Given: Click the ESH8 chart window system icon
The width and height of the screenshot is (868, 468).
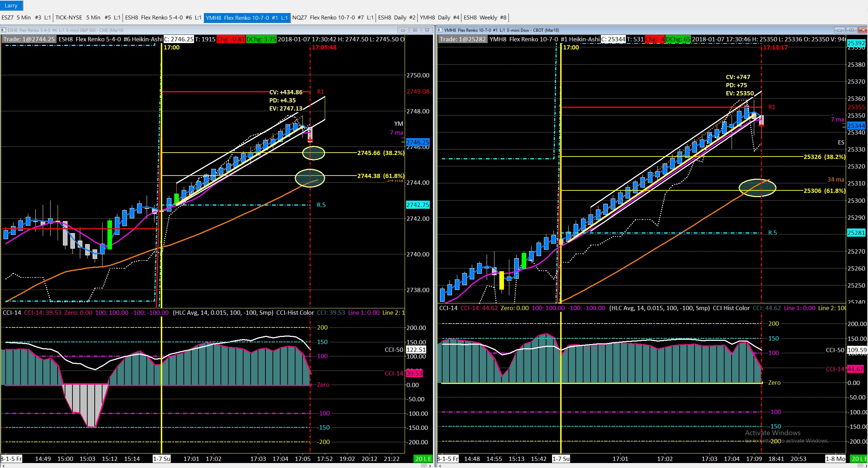Looking at the screenshot, I should tap(4, 30).
